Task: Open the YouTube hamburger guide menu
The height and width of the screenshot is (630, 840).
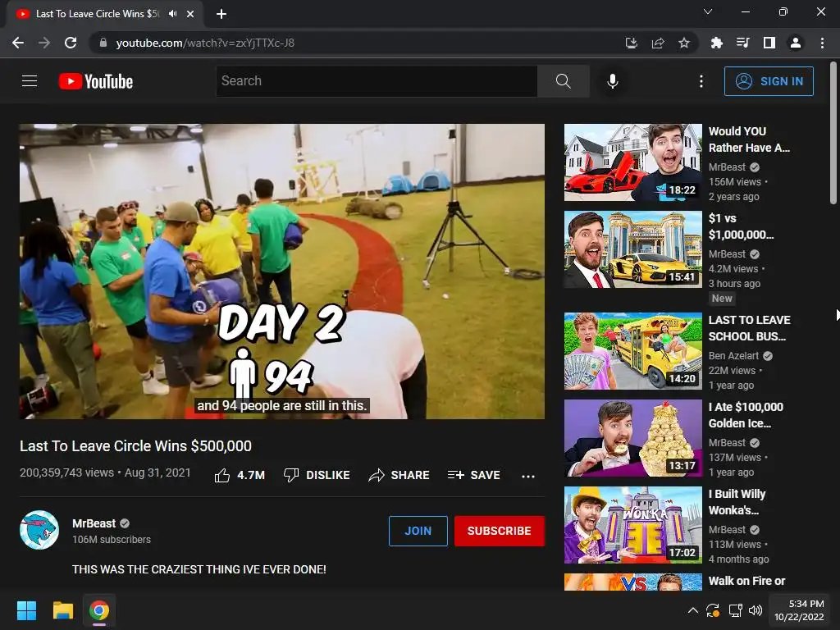Action: [30, 81]
